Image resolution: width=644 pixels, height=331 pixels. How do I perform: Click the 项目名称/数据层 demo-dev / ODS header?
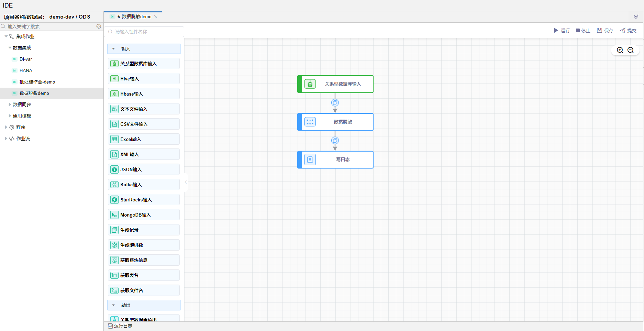47,17
